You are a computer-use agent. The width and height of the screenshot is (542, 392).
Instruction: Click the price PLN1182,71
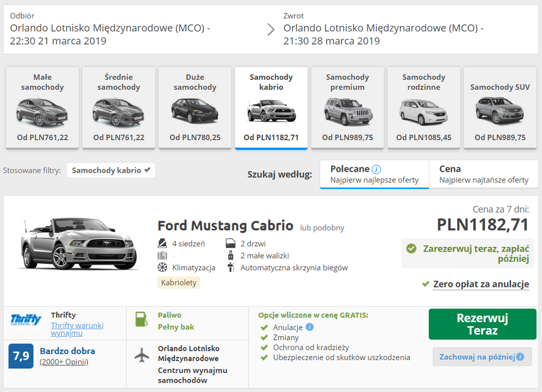point(482,224)
